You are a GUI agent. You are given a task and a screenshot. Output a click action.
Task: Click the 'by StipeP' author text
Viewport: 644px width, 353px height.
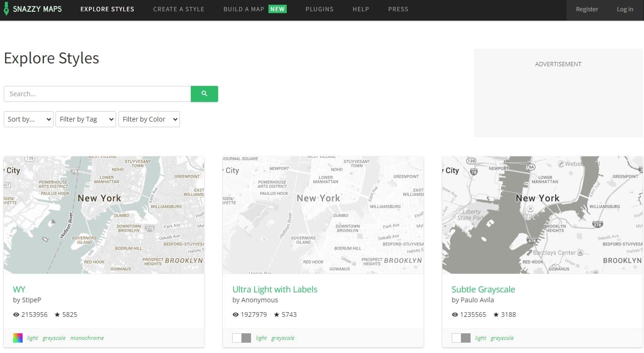click(x=27, y=300)
